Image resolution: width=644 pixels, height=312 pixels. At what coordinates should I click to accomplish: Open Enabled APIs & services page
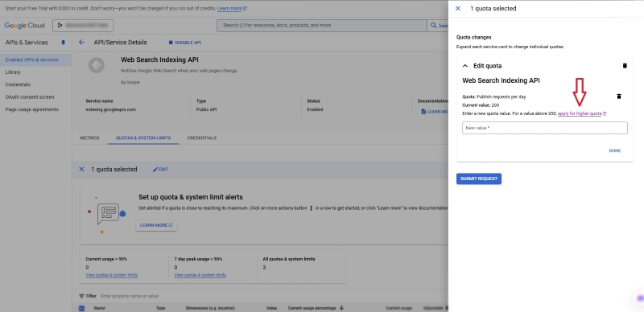[x=31, y=60]
